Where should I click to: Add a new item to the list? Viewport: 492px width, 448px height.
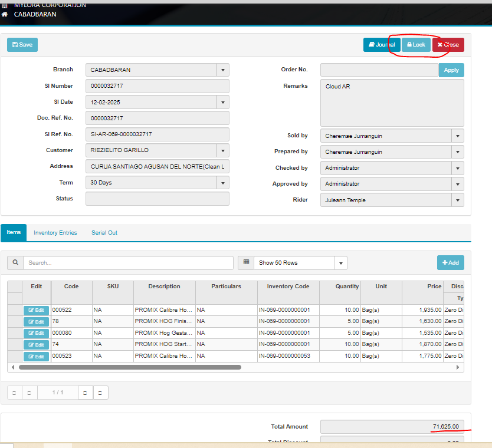[x=450, y=263]
